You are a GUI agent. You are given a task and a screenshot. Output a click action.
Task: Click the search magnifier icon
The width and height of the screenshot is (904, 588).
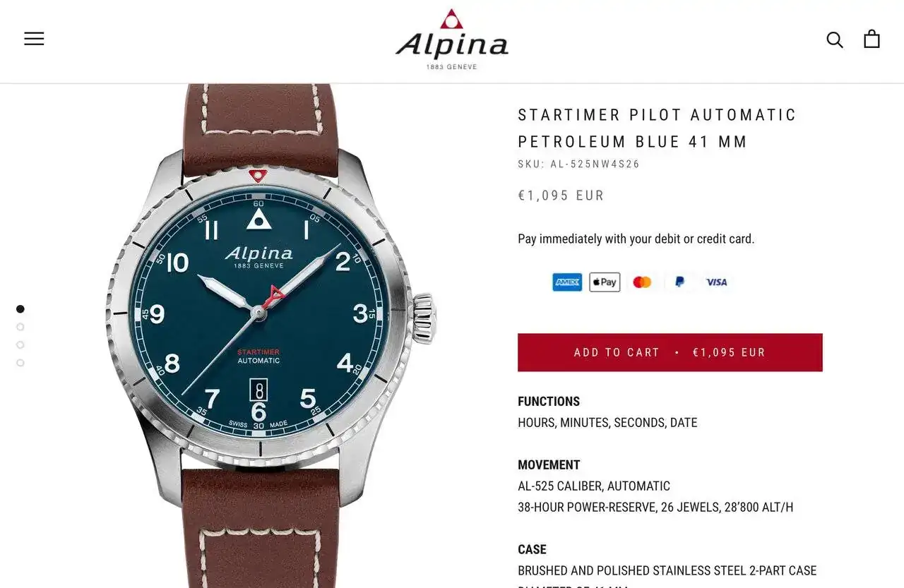coord(835,40)
